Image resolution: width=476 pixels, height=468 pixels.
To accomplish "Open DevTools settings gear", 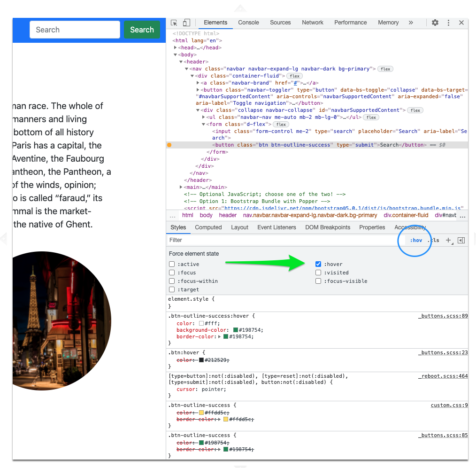I will pyautogui.click(x=435, y=22).
